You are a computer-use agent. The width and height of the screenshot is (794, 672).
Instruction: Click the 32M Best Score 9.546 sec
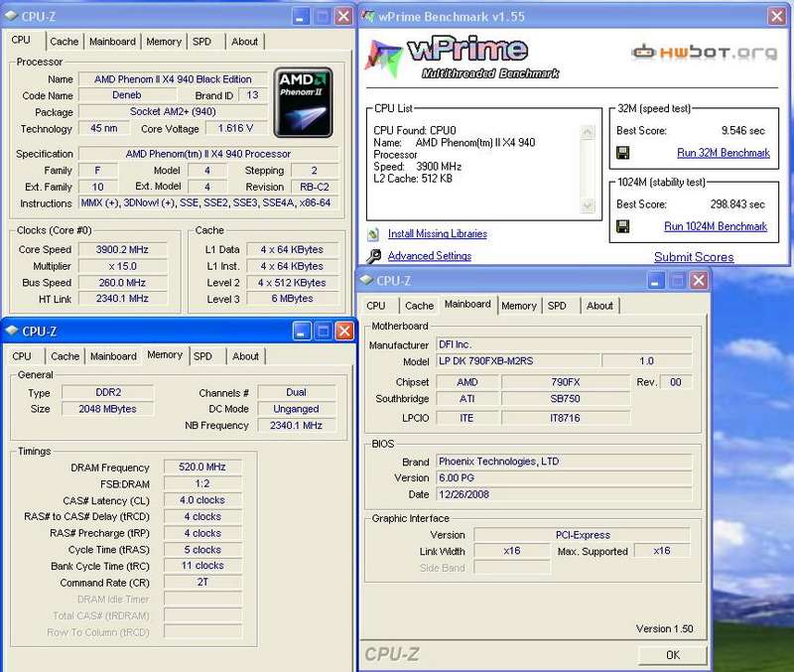742,131
